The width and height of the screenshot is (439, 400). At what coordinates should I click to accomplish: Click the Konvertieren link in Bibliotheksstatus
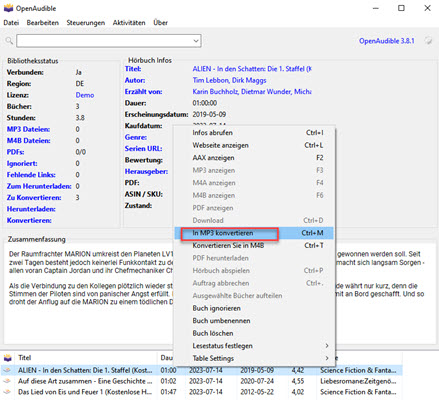click(x=29, y=220)
